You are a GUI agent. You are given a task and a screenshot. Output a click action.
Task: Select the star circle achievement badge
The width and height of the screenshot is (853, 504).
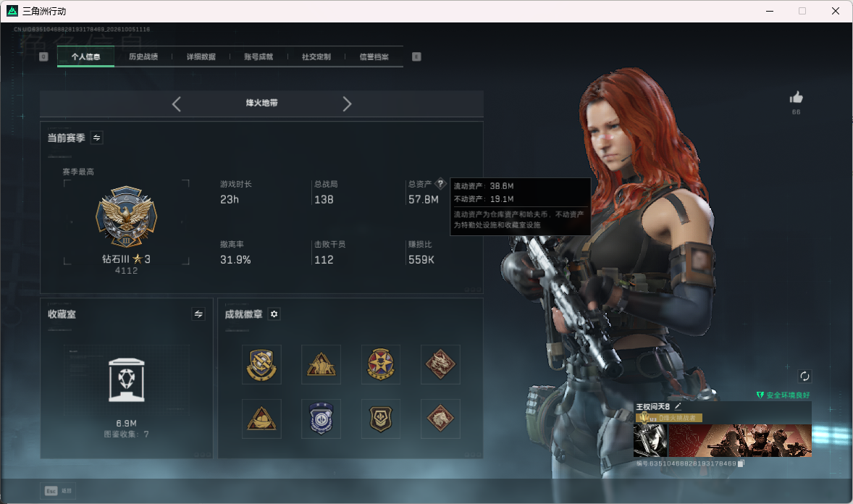(381, 364)
